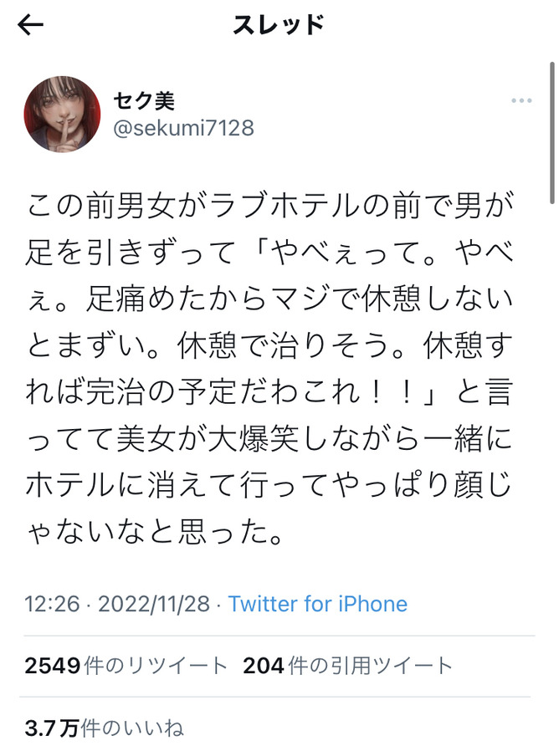Tap the bold 3.7万 likes number
Image resolution: width=559 pixels, height=756 pixels.
point(52,728)
